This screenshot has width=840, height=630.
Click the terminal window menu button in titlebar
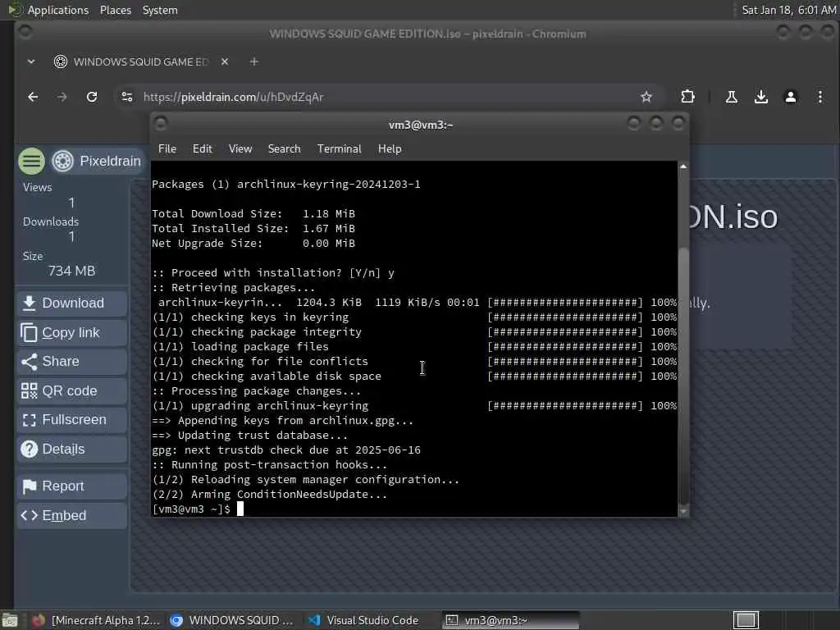(x=161, y=125)
